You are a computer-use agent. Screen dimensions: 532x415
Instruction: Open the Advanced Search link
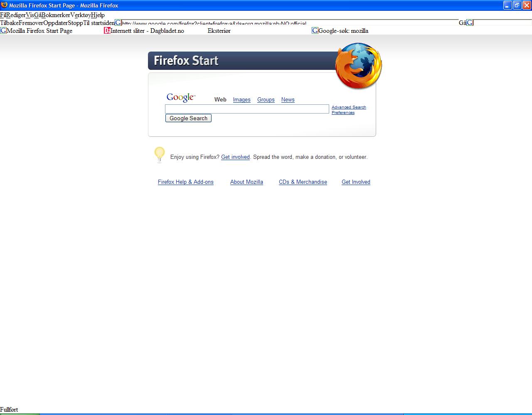pos(349,107)
